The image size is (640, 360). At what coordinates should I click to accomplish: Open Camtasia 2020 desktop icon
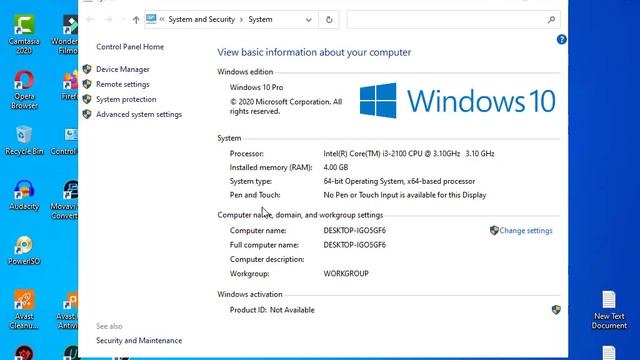click(24, 34)
